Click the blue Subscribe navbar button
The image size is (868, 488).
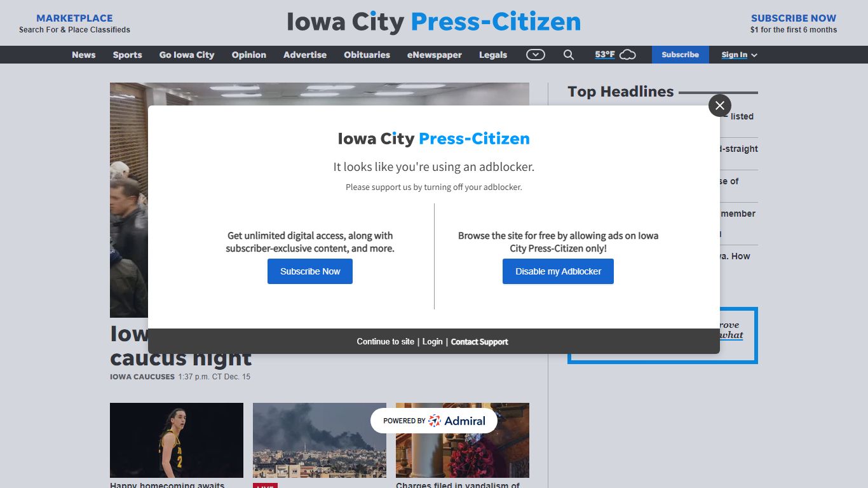pyautogui.click(x=680, y=55)
